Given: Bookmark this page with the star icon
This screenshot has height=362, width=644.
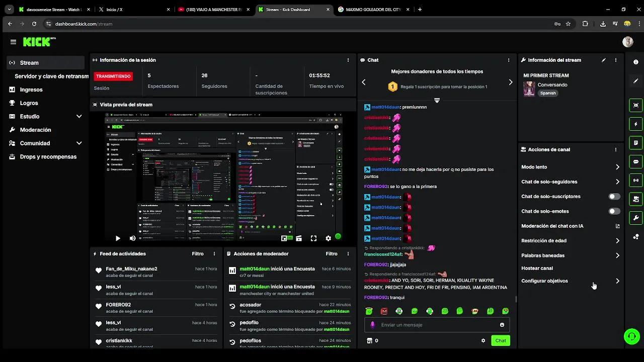Looking at the screenshot, I should point(568,24).
